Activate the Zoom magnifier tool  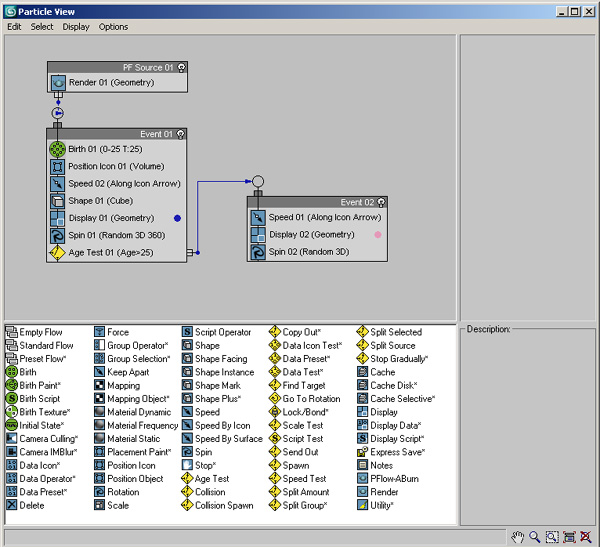535,537
